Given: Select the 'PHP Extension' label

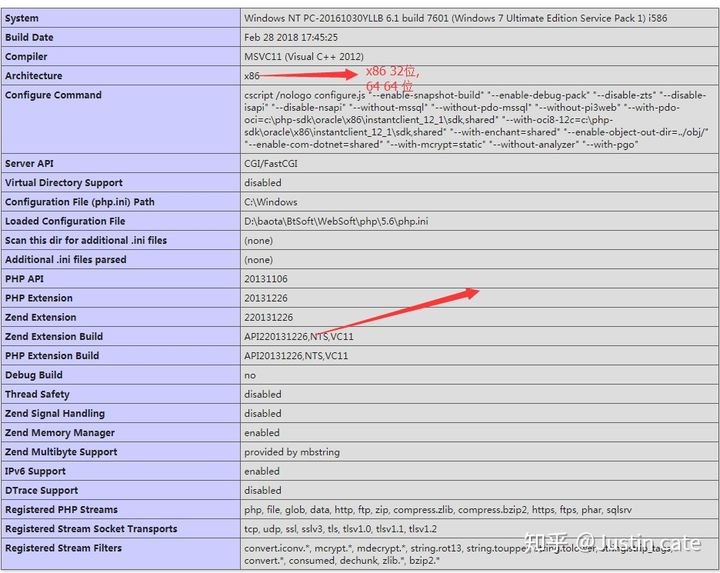Looking at the screenshot, I should pyautogui.click(x=39, y=298).
